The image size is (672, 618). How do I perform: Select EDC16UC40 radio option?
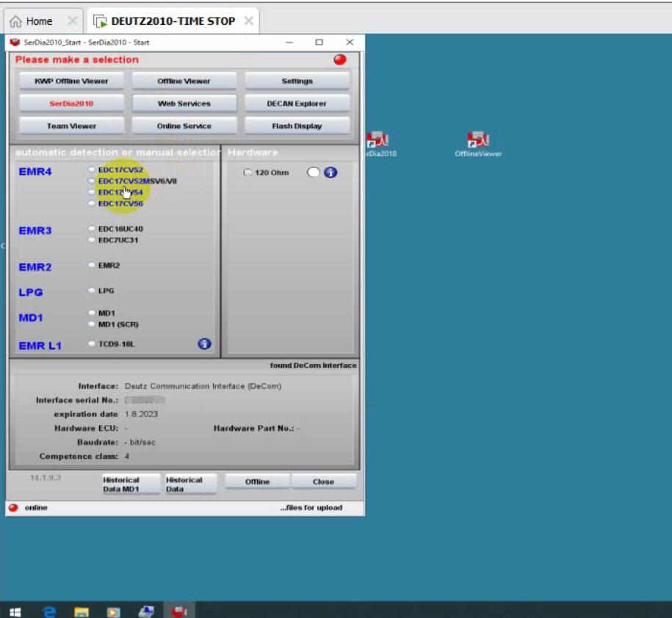pos(91,229)
